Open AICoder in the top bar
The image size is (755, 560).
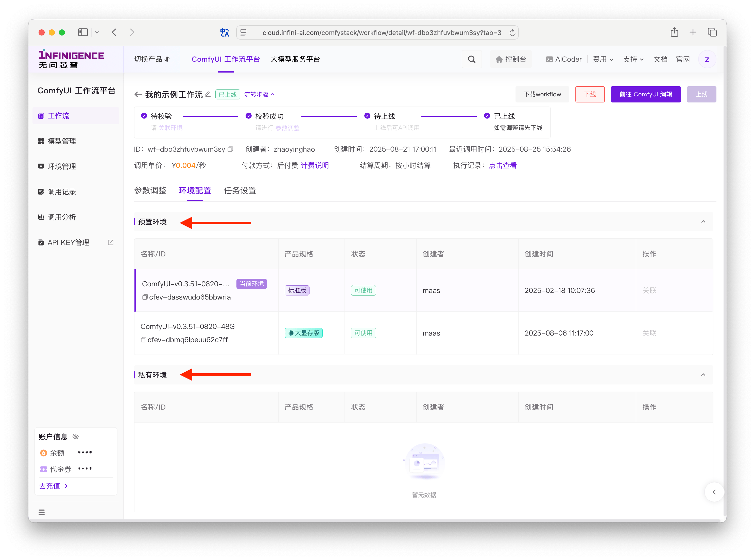[x=563, y=59]
